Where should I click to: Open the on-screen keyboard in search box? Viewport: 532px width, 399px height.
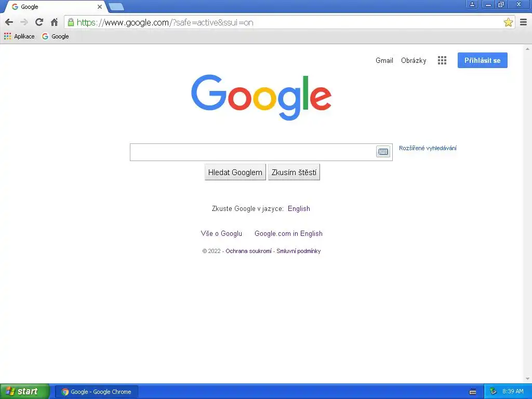[383, 152]
